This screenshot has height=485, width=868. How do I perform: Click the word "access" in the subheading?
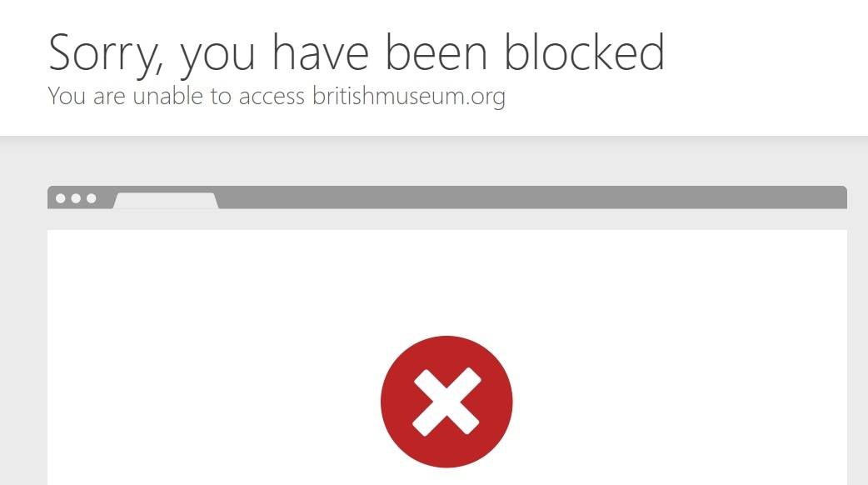[272, 97]
